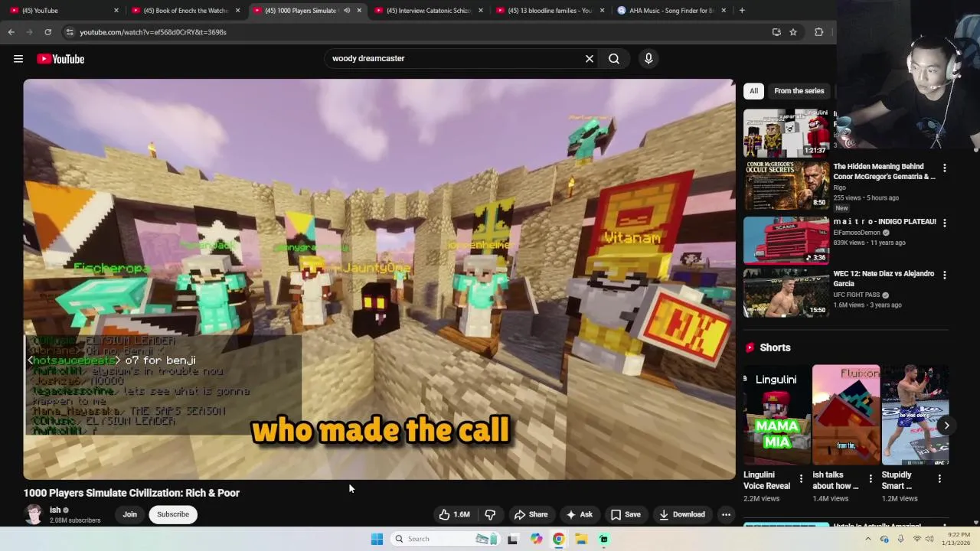The image size is (980, 551).
Task: Close the 1000 Players Simulate tab
Action: click(x=359, y=11)
